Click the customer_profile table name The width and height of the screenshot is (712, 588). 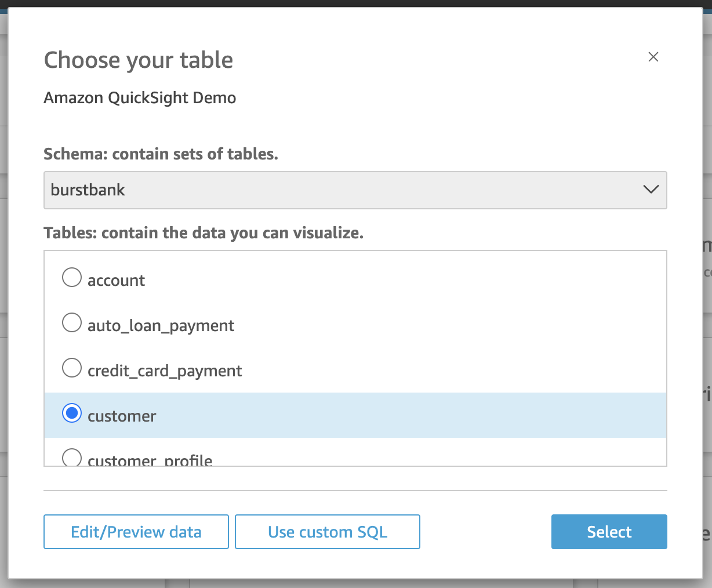(x=150, y=460)
